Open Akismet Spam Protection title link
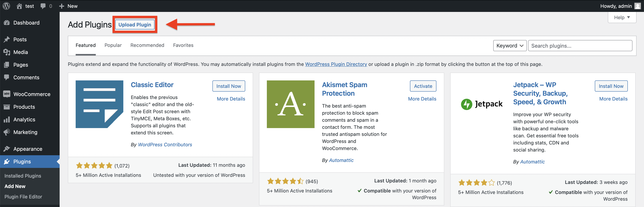 tap(345, 89)
